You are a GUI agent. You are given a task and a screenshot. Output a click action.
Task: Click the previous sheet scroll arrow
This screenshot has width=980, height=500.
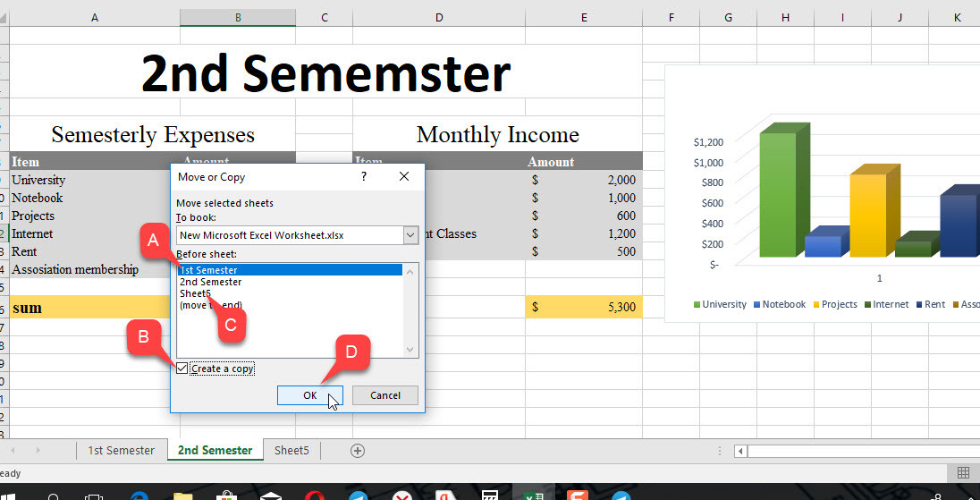coord(13,450)
